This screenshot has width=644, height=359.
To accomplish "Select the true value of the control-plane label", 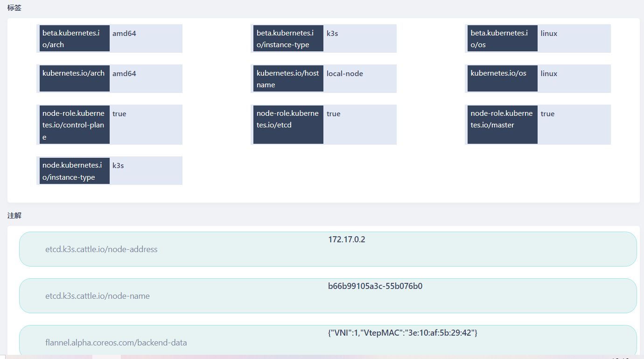I will click(x=119, y=114).
